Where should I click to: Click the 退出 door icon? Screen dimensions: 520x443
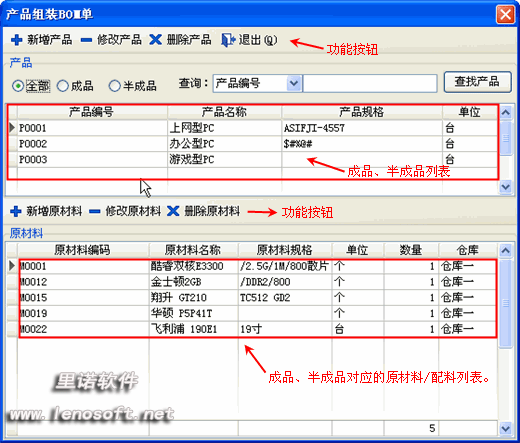[228, 40]
